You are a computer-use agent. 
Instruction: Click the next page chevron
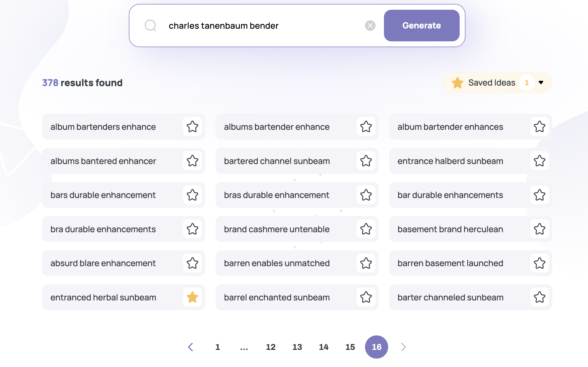[404, 347]
